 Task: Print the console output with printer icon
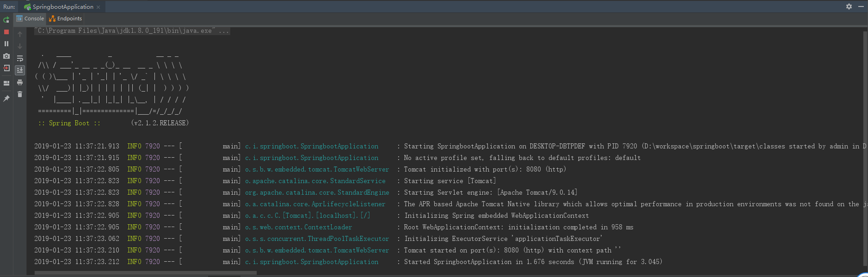pyautogui.click(x=20, y=82)
